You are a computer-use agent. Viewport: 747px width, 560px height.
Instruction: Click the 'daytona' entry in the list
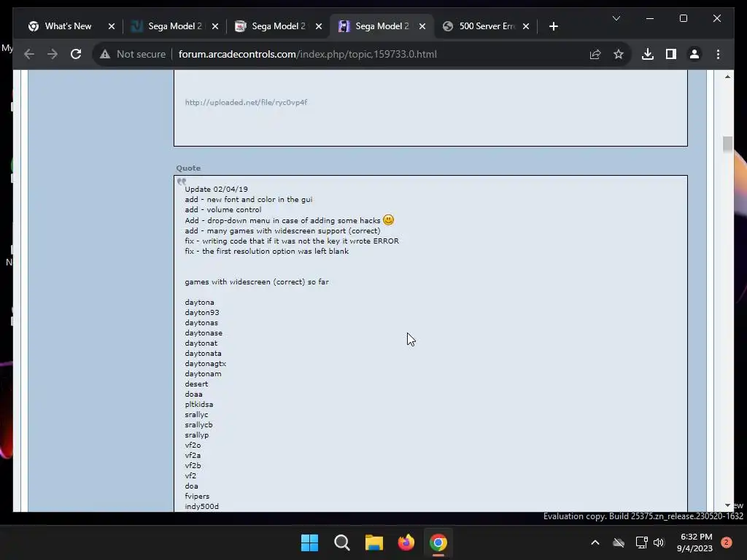(x=200, y=303)
